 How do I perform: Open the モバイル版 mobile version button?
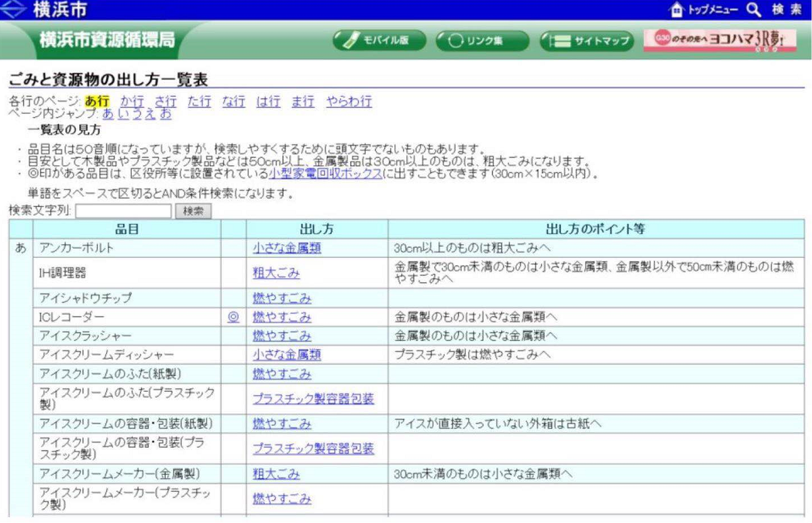[x=379, y=41]
